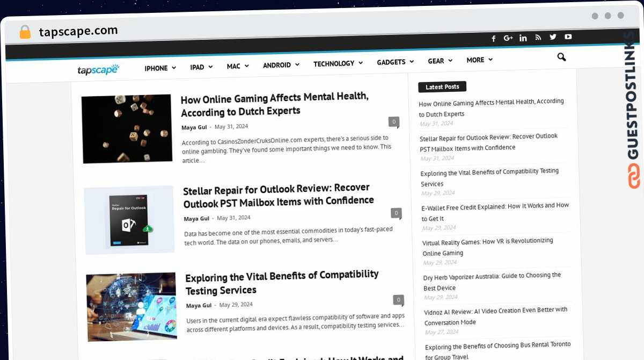This screenshot has height=360, width=644.
Task: Select the Latest Posts tab heading
Action: pos(442,87)
